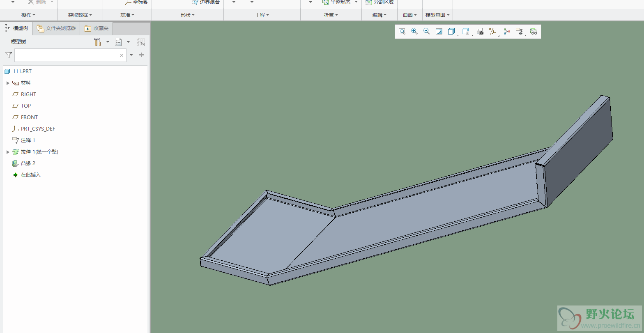The image size is (644, 333).
Task: Expand the 拉伸 1 feature node
Action: pos(8,152)
